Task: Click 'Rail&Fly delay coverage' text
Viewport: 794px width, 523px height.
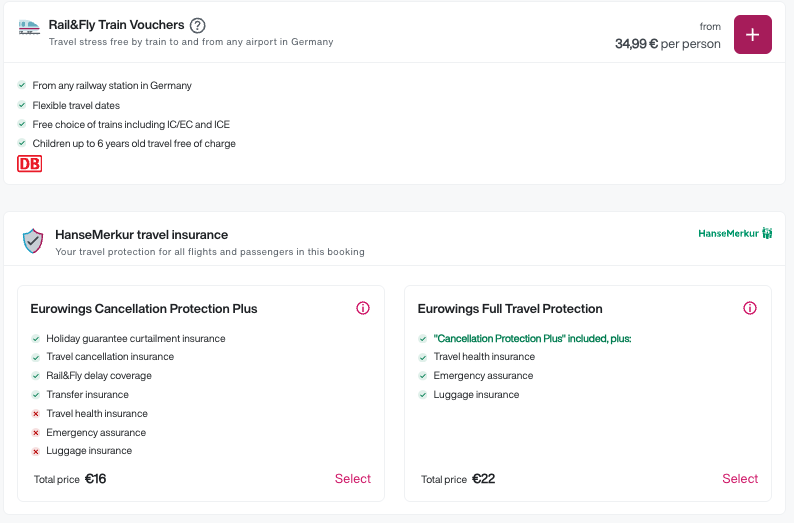Action: click(99, 376)
